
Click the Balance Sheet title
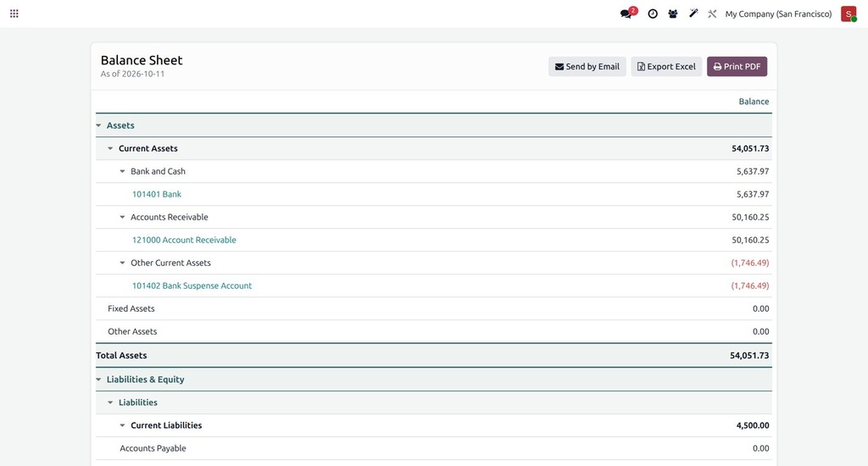[142, 60]
